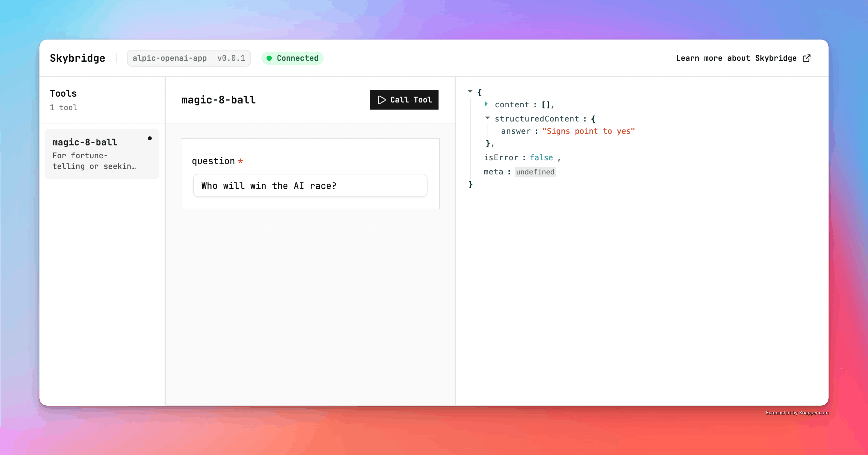This screenshot has height=455, width=868.
Task: Click inside the question input field
Action: pyautogui.click(x=309, y=185)
